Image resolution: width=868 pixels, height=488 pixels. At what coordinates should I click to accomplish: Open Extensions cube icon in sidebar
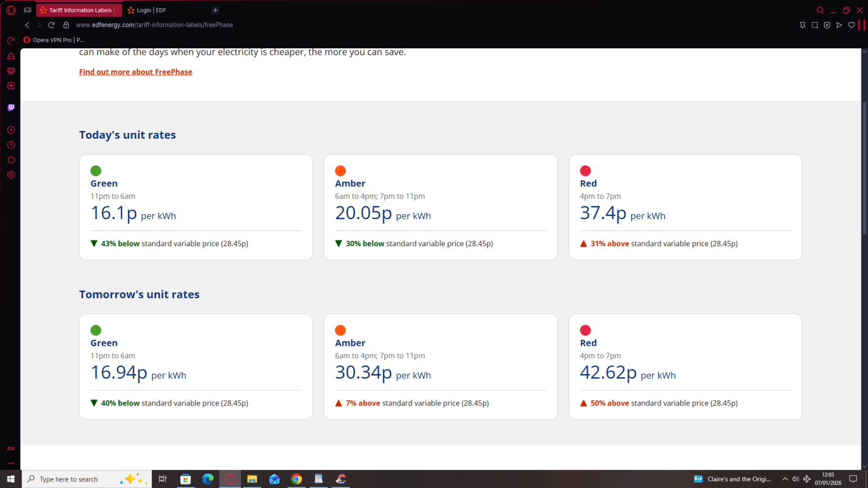(11, 160)
